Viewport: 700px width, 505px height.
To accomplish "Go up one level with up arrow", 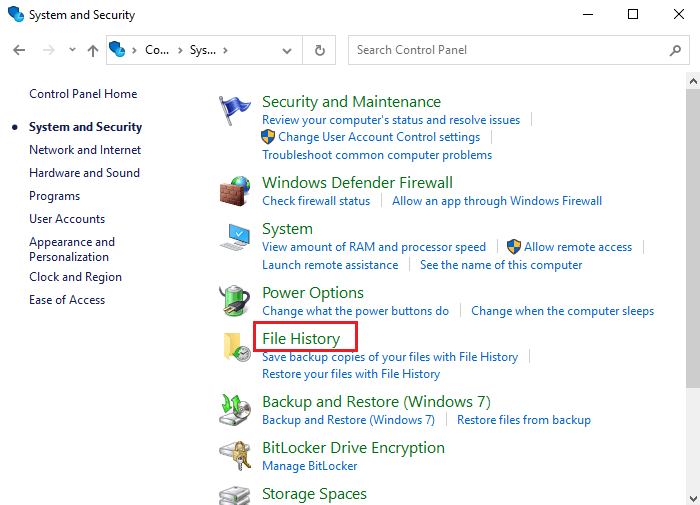I will coord(93,50).
